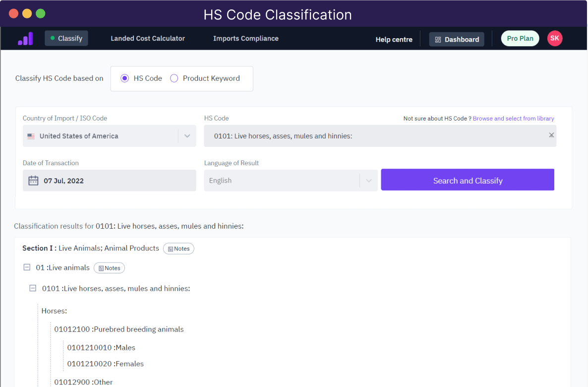Click the Pro Plan badge
This screenshot has width=588, height=387.
(520, 38)
